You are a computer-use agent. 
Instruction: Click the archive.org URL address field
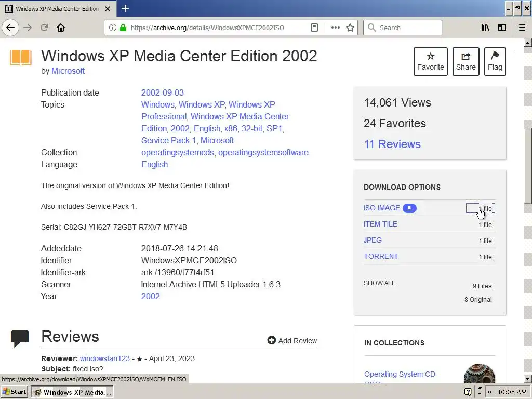207,28
